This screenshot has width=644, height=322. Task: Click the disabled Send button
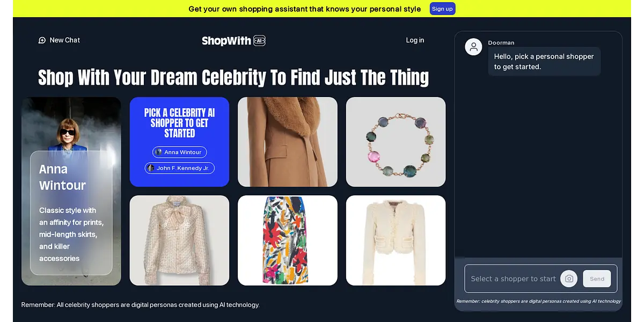tap(597, 279)
